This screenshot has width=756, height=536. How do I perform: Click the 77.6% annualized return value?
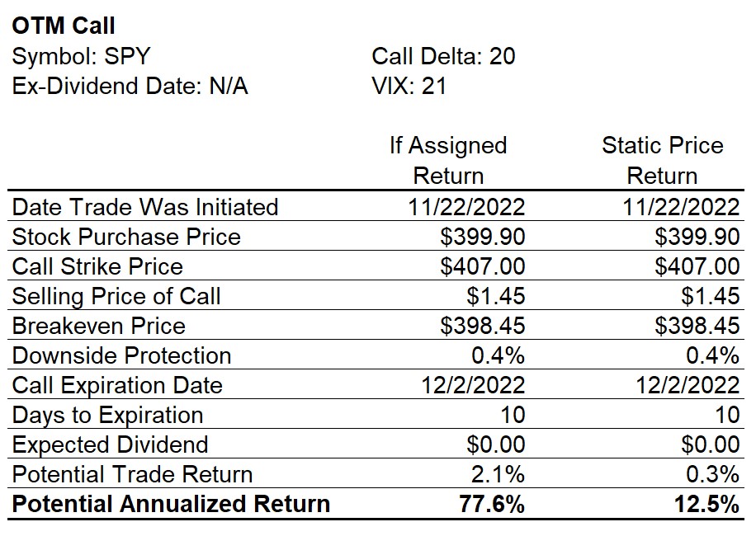(x=492, y=504)
